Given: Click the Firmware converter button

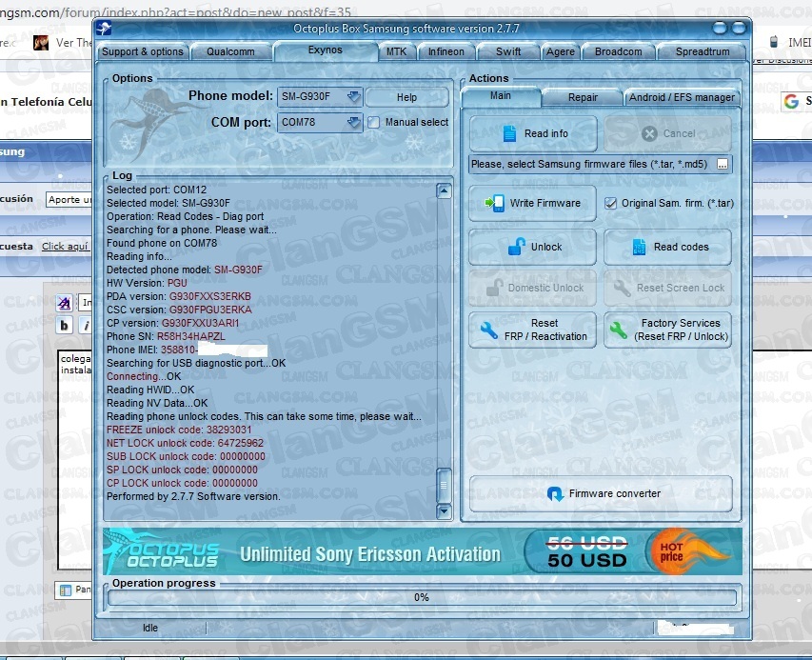Looking at the screenshot, I should pos(601,493).
